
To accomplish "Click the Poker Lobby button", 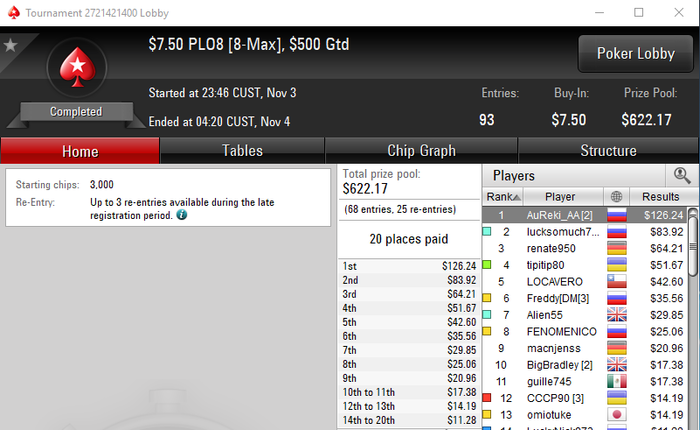I will pyautogui.click(x=636, y=54).
